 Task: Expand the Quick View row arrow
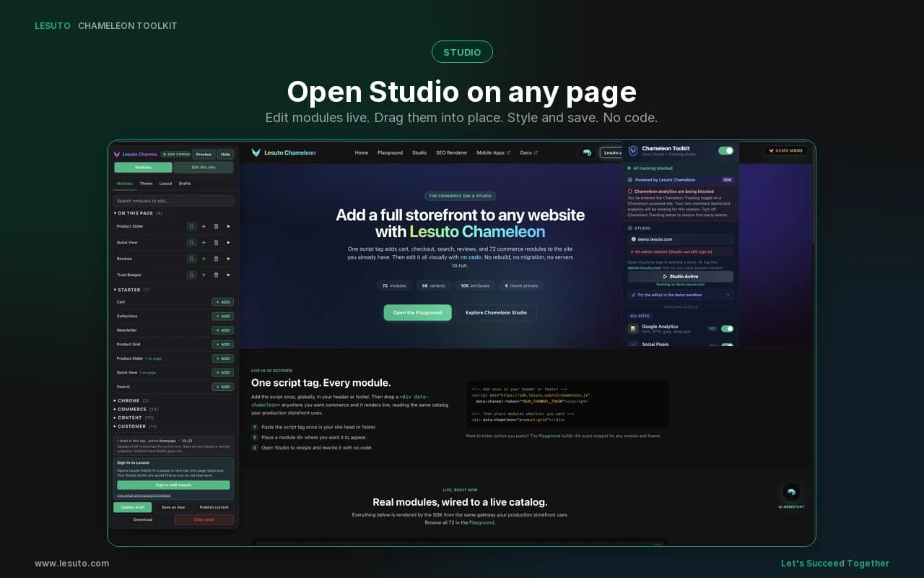228,243
